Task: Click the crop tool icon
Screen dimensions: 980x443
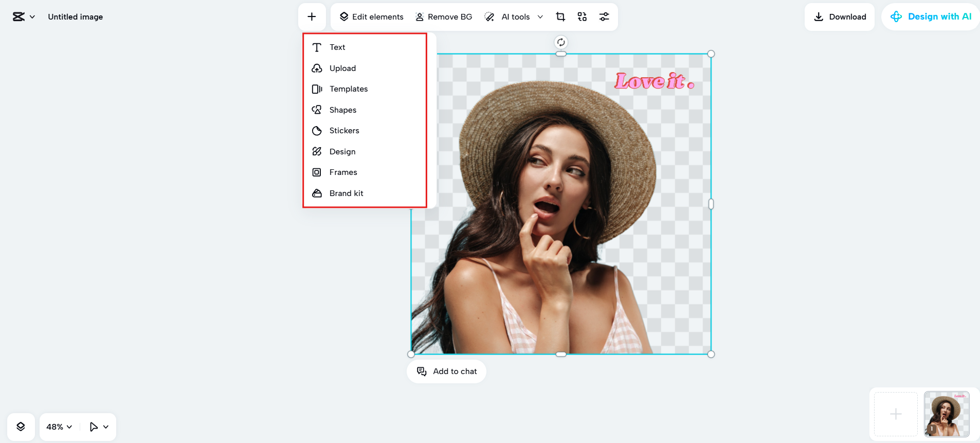Action: (x=560, y=17)
